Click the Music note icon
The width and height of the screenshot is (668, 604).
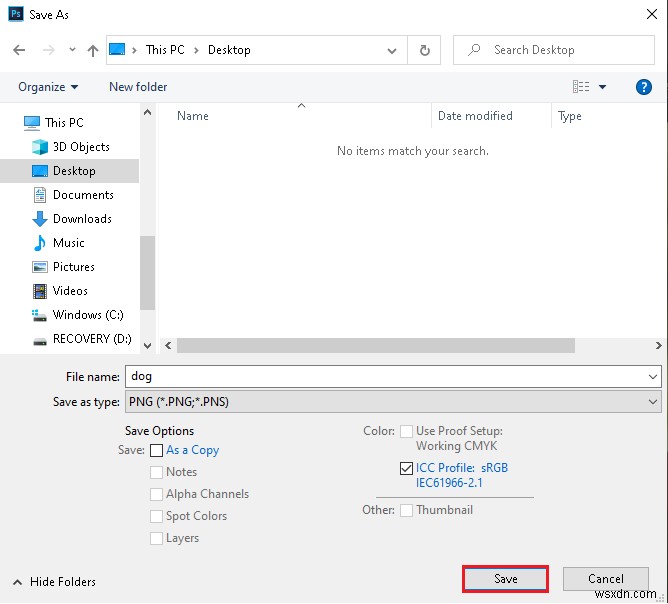pyautogui.click(x=40, y=243)
